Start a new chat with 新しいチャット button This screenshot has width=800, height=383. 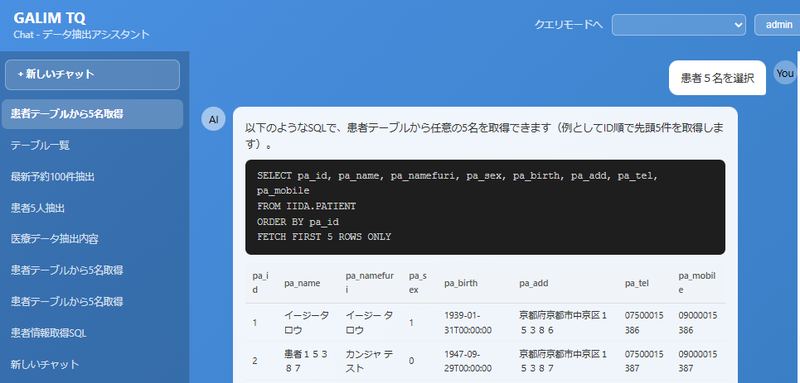point(92,74)
